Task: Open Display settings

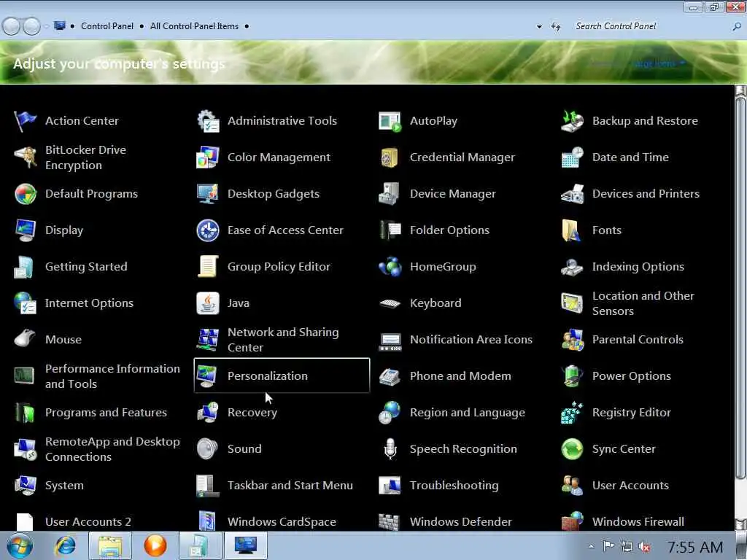Action: click(x=49, y=230)
